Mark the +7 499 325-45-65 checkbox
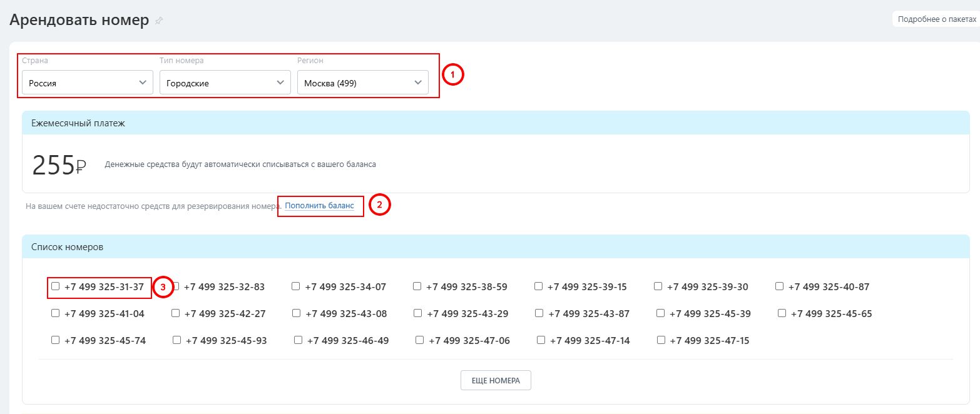Viewport: 980px width, 414px height. point(782,313)
